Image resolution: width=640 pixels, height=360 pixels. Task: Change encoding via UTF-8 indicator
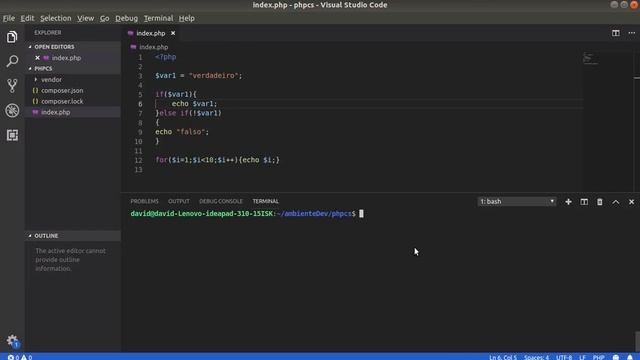click(x=564, y=357)
